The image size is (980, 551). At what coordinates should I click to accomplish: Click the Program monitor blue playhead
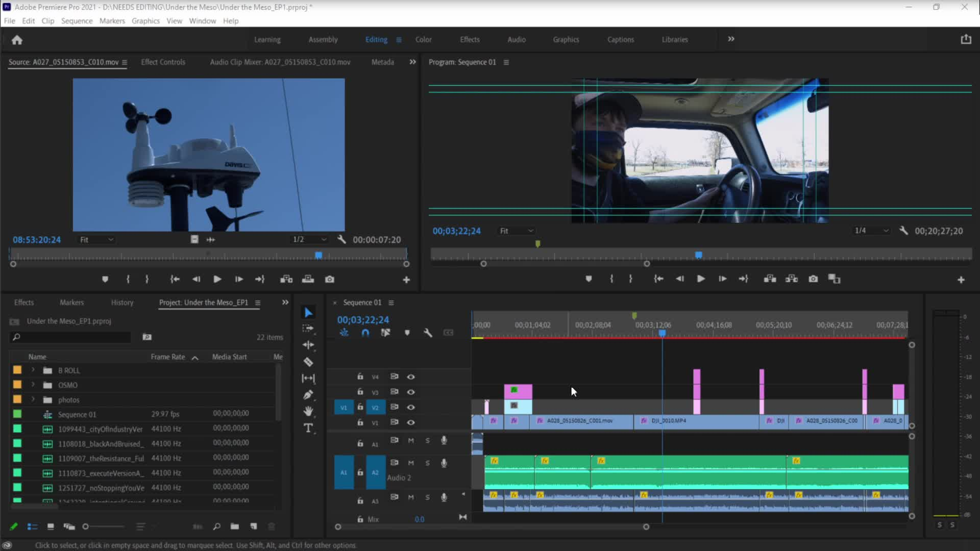pyautogui.click(x=698, y=255)
